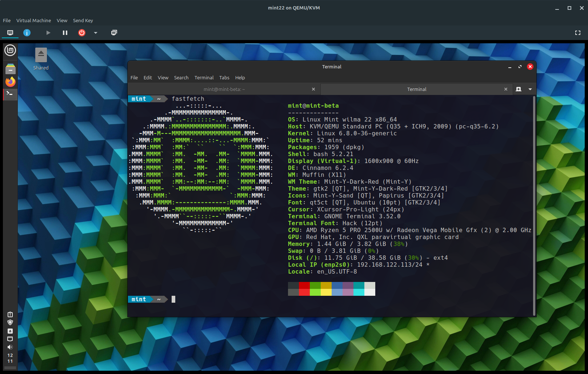
Task: Close the tab labeled Terminal
Action: (505, 89)
